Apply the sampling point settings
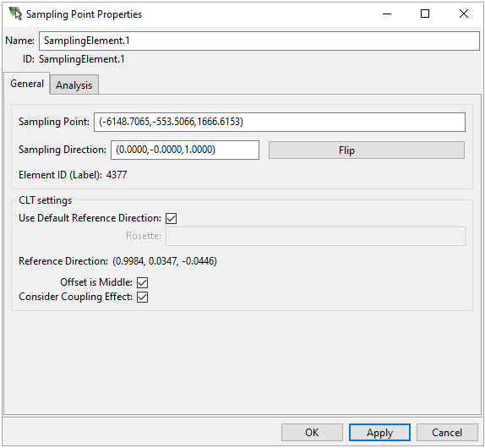Viewport: 485px width, 448px height. click(x=380, y=433)
